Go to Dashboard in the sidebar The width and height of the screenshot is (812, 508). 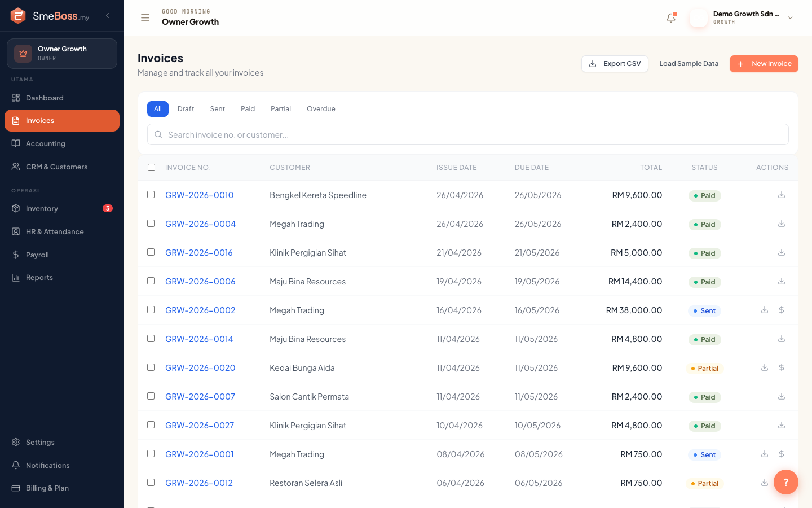coord(62,98)
